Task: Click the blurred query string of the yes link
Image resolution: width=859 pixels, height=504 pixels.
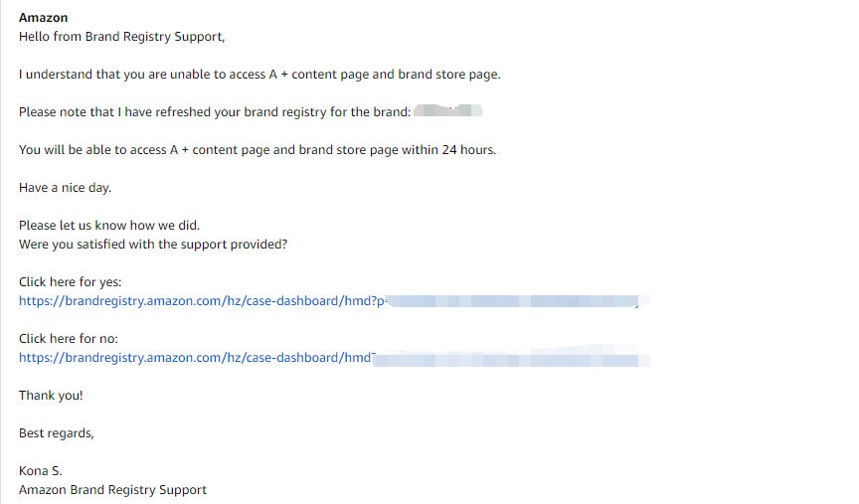Action: click(x=518, y=301)
